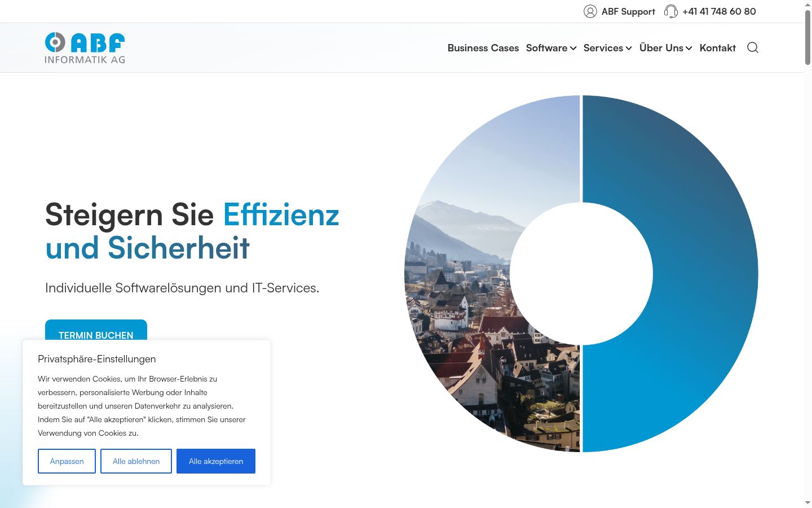This screenshot has height=508, width=812.
Task: Click the headset phone icon
Action: [671, 11]
